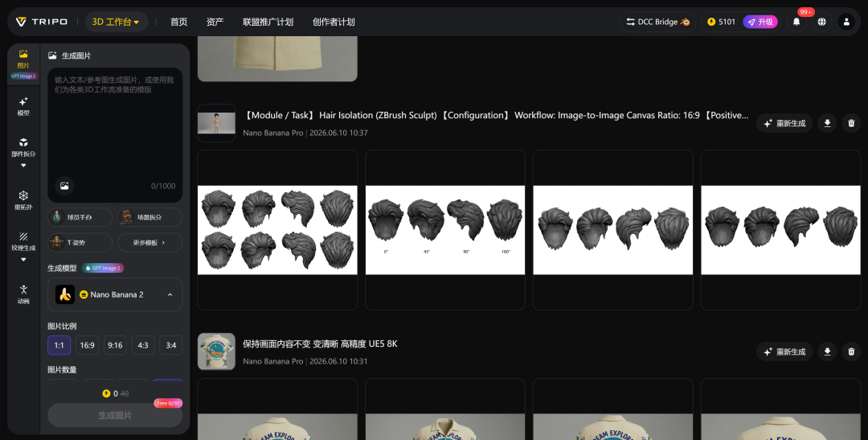
Task: Open the first shirt result image in the bottom row
Action: click(277, 409)
